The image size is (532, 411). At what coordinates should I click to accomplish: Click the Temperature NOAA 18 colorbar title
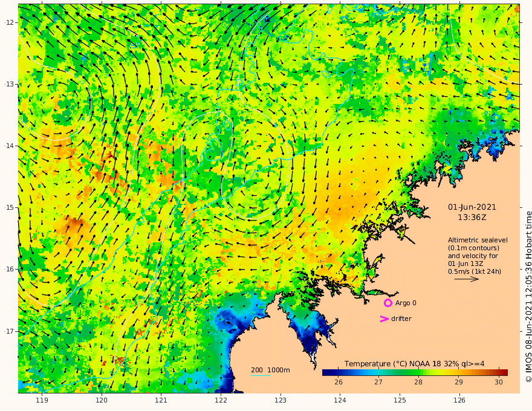pos(415,364)
